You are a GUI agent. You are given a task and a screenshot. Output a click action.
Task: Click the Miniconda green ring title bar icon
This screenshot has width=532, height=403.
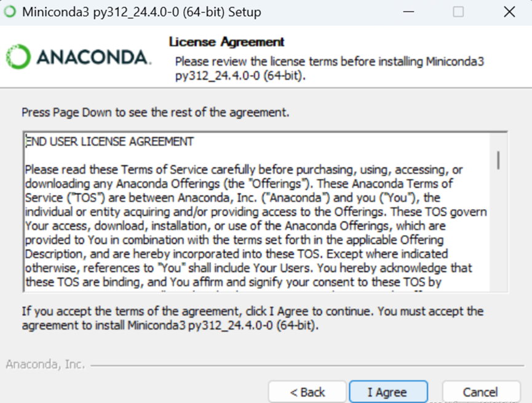click(x=10, y=12)
